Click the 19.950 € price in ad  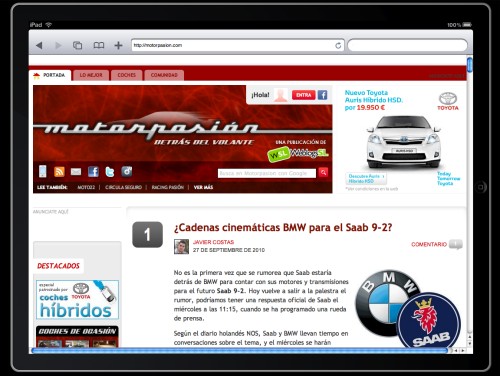click(371, 108)
